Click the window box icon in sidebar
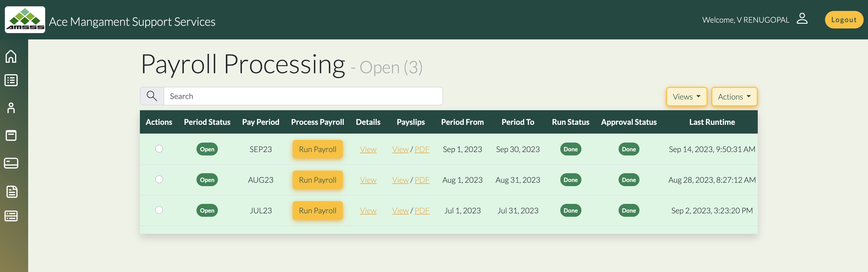The image size is (868, 272). 11,136
